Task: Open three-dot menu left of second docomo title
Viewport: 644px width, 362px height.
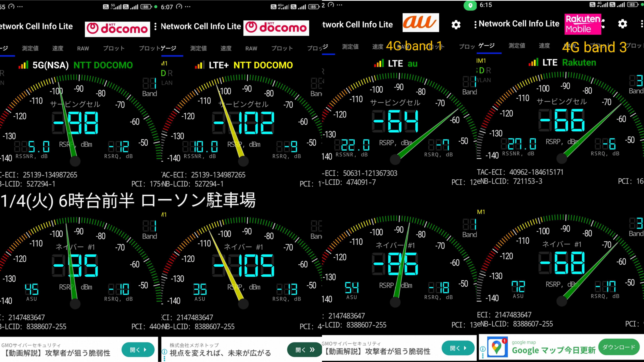Action: [x=155, y=26]
